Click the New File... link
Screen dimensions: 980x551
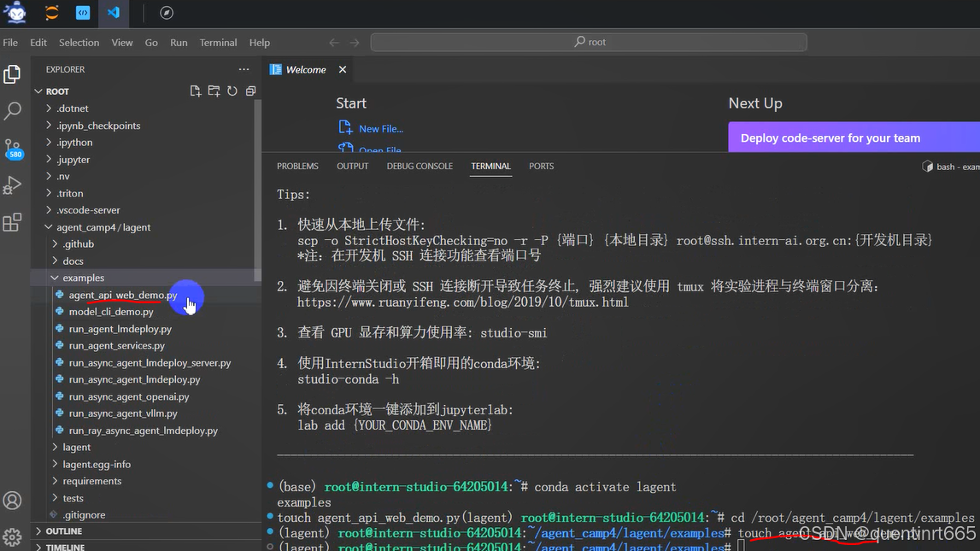(380, 129)
